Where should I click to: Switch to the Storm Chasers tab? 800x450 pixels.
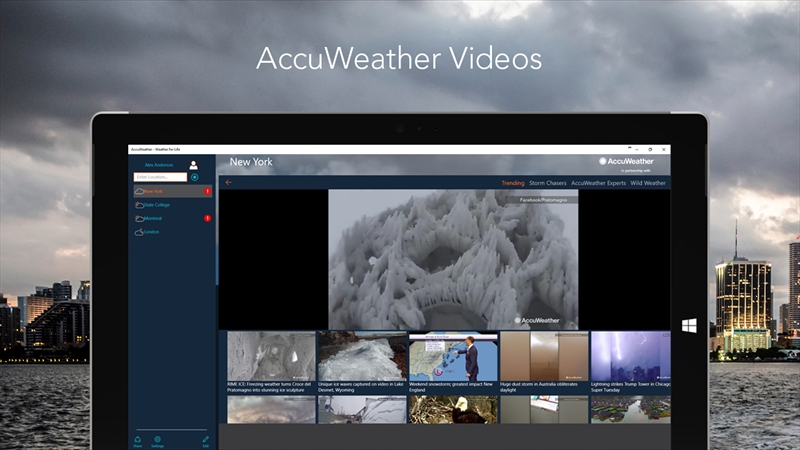pos(547,183)
